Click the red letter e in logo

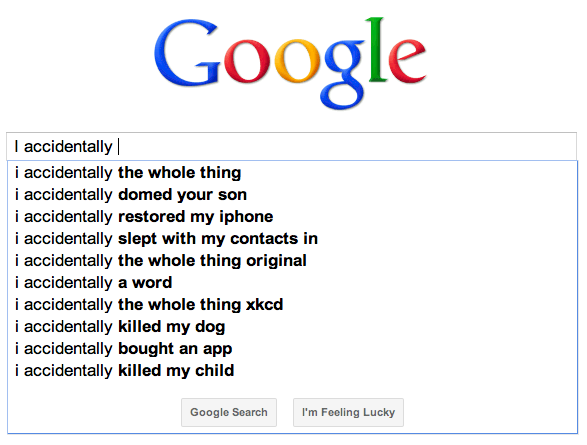[407, 61]
